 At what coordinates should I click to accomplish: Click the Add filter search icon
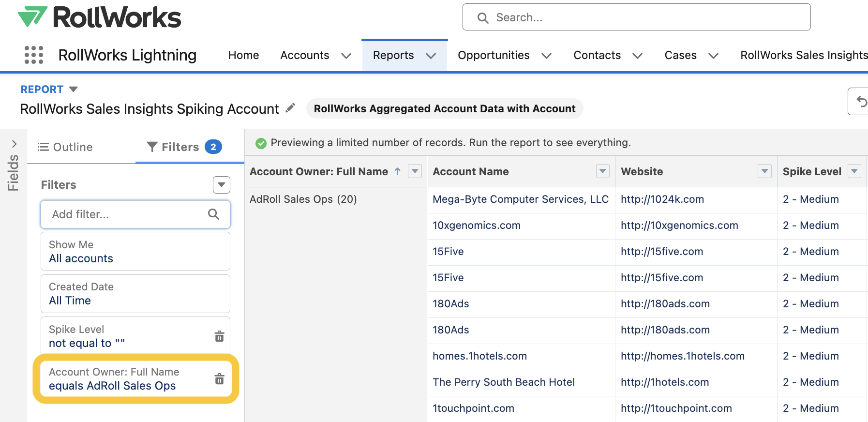pyautogui.click(x=213, y=214)
